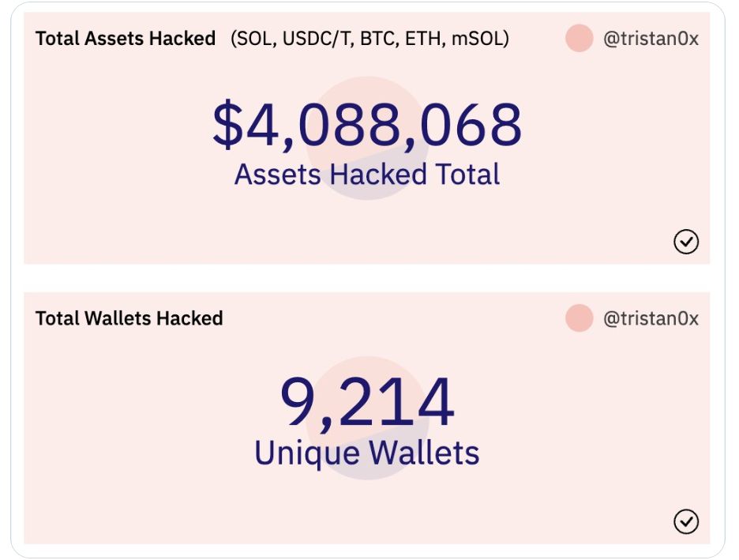Click the mSOL text in the subtitle
The width and height of the screenshot is (739, 560).
477,39
